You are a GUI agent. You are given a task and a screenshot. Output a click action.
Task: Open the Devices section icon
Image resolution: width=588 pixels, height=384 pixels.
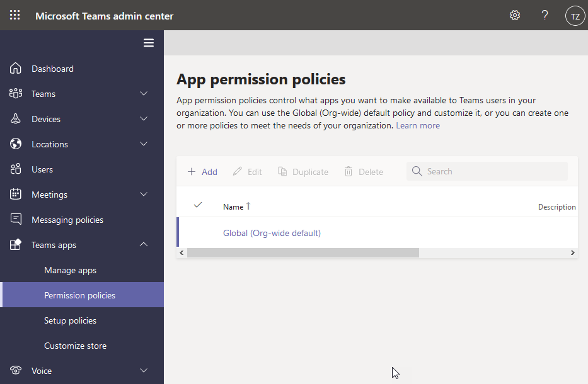pos(15,118)
